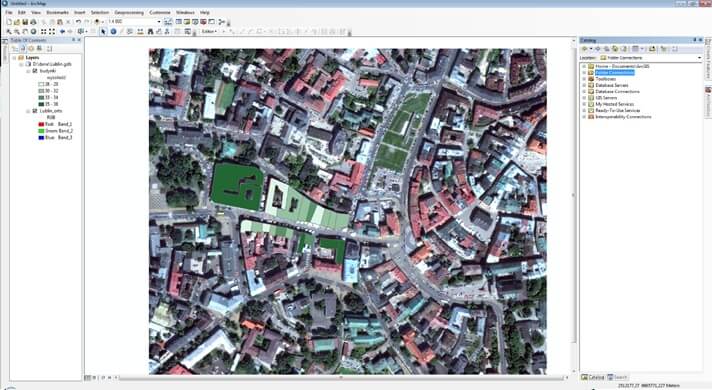The width and height of the screenshot is (712, 390).
Task: Expand GIS Servers in Catalog tree
Action: [584, 98]
